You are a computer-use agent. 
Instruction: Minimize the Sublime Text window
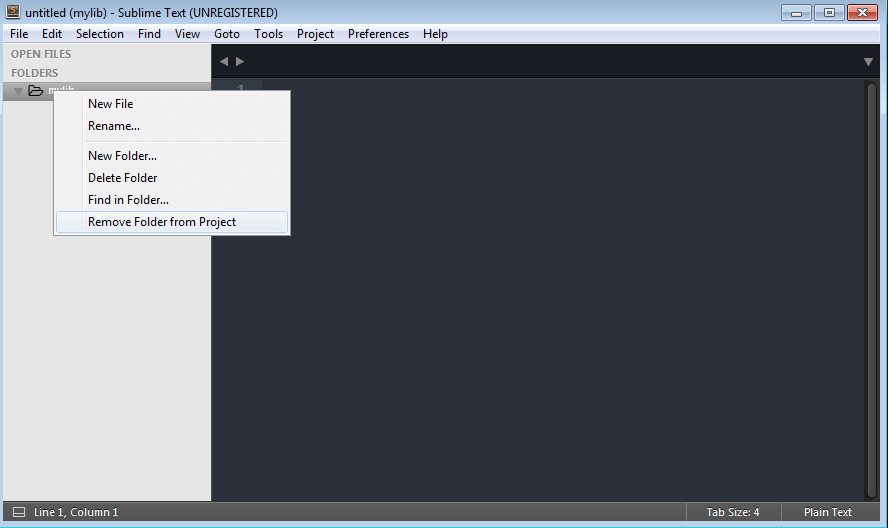(x=796, y=12)
